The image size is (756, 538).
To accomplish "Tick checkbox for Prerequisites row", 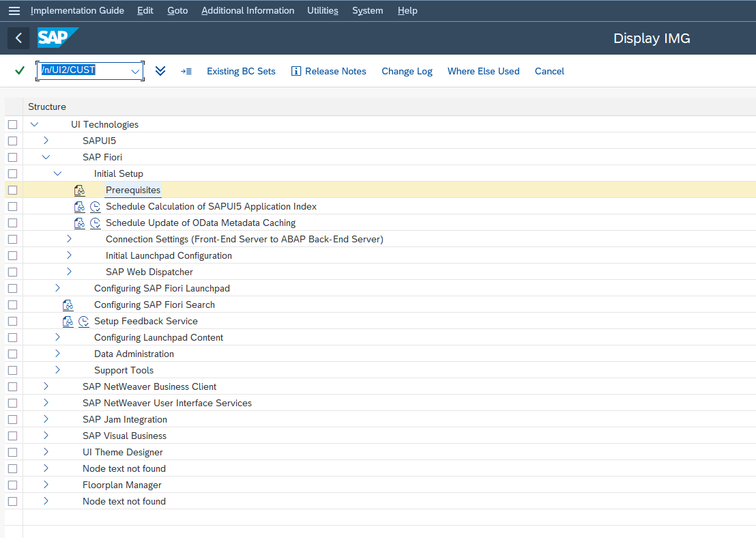I will click(12, 190).
